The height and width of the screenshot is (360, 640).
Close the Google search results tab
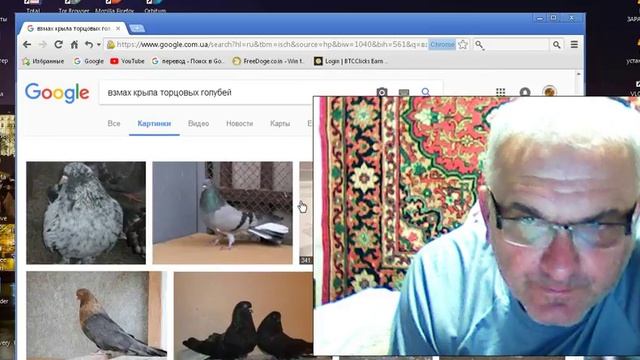[118, 29]
